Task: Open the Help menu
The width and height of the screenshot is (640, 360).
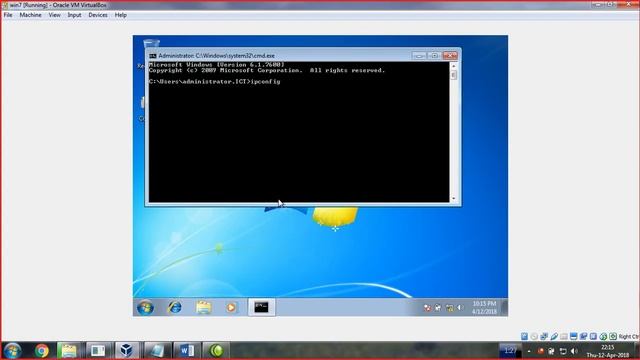Action: 120,15
